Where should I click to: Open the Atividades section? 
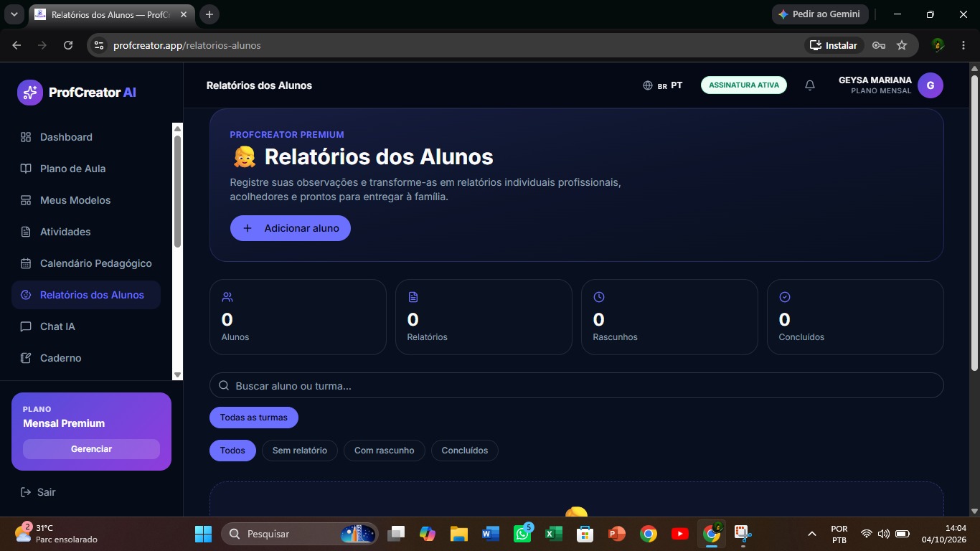click(86, 232)
